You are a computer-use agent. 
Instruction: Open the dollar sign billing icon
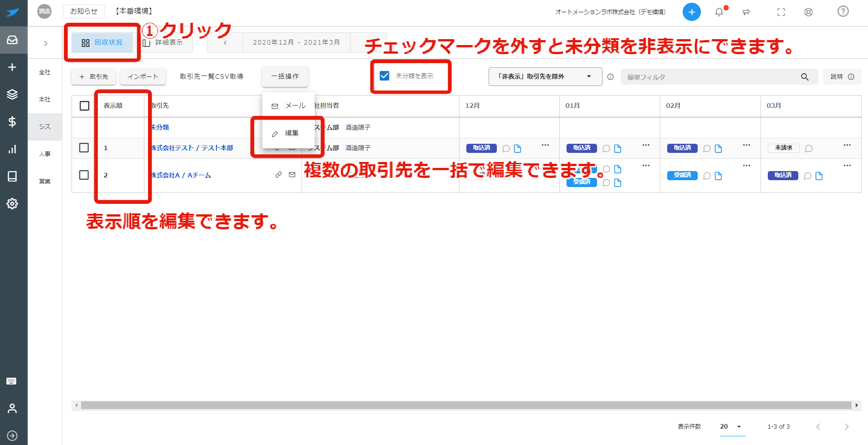(x=12, y=121)
